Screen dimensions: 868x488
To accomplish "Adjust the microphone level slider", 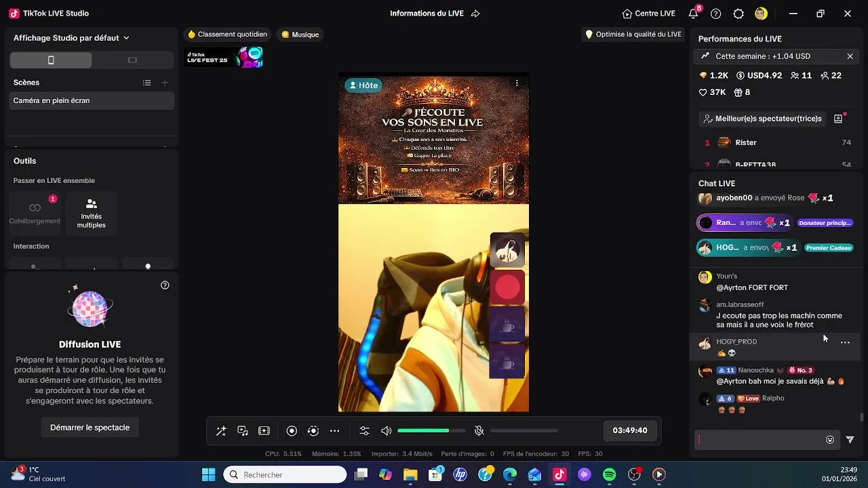I will coord(524,431).
